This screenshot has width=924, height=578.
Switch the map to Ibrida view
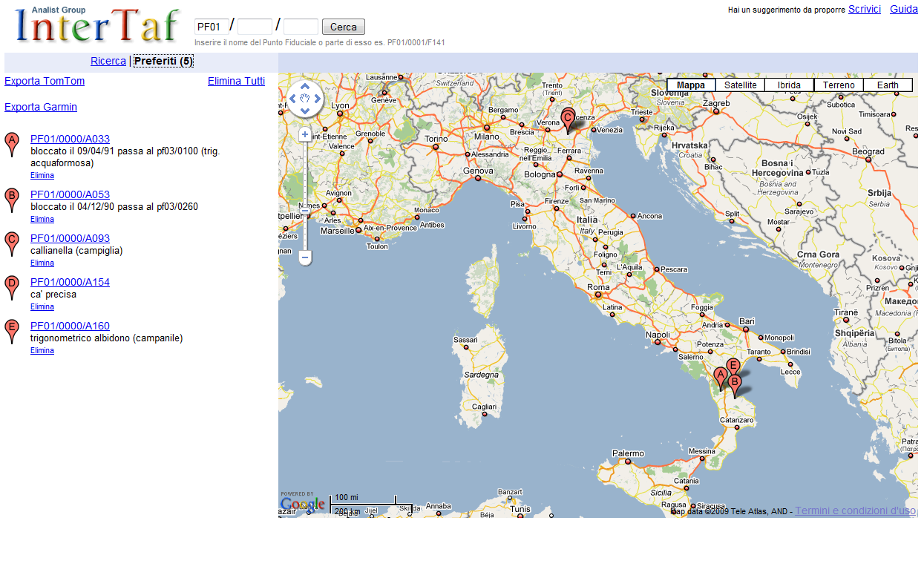[790, 85]
